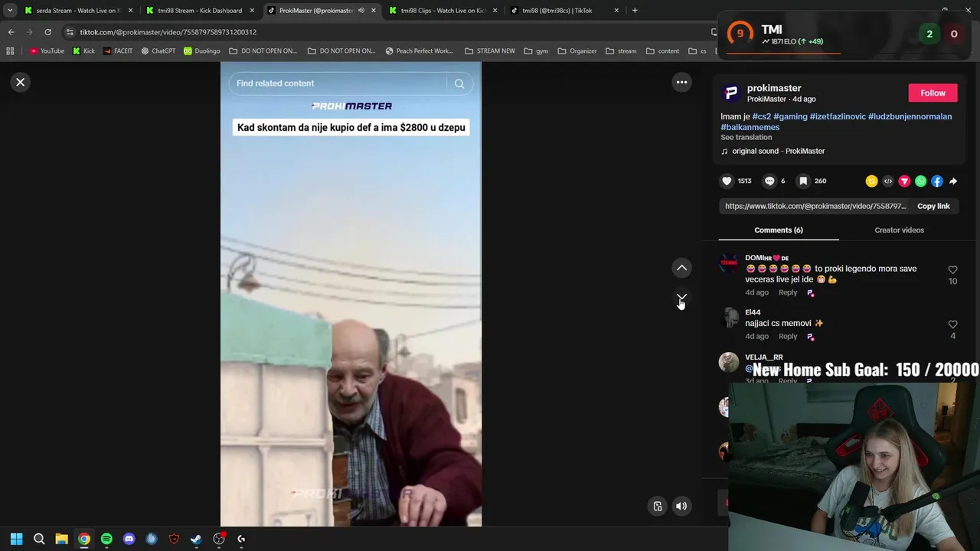The height and width of the screenshot is (551, 980).
Task: Follow the prokimaster account
Action: tap(933, 93)
